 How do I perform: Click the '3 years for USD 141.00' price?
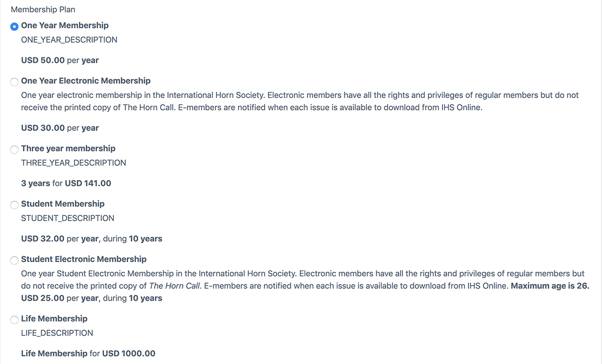[66, 184]
